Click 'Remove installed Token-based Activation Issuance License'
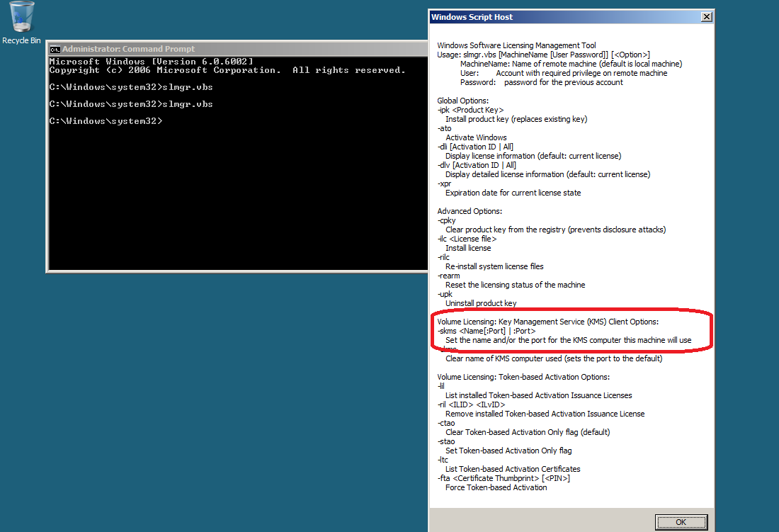This screenshot has height=532, width=779. (x=545, y=414)
